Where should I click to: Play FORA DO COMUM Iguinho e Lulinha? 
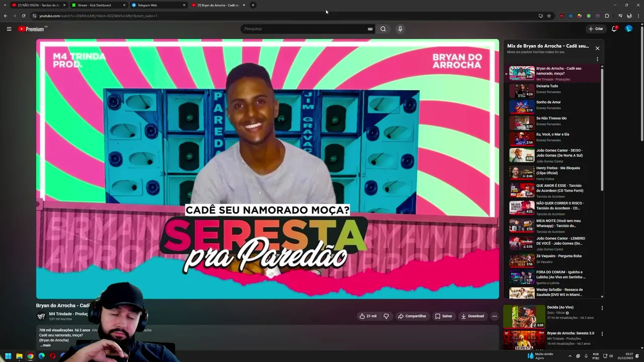[x=553, y=277]
